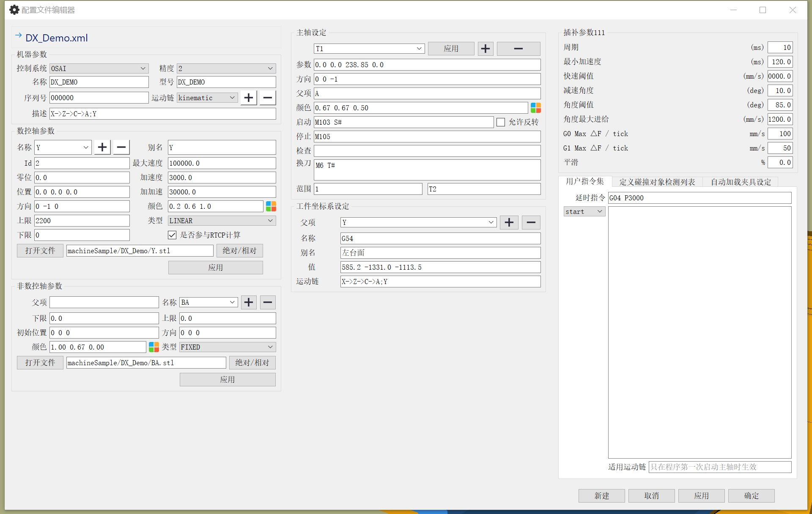Viewport: 812px width, 514px height.
Task: Click the 平滑 percent field 0.0
Action: pyautogui.click(x=780, y=162)
